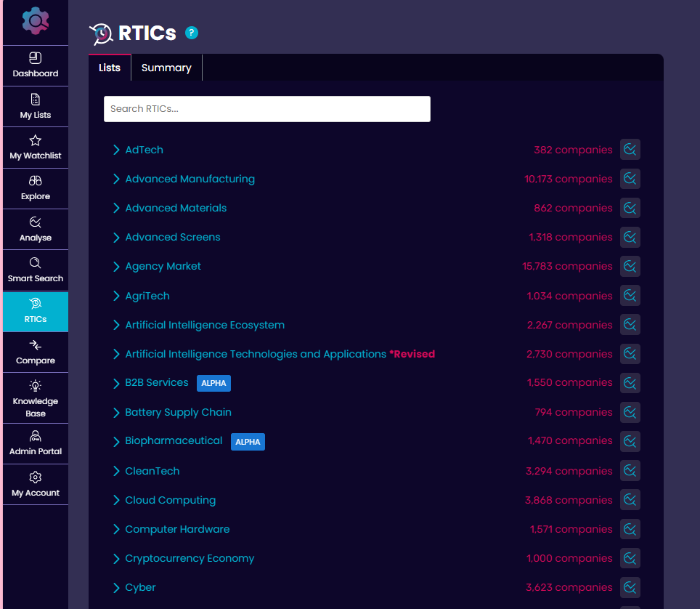Open Knowledge Base lightbulb icon
This screenshot has width=700, height=609.
click(x=36, y=386)
